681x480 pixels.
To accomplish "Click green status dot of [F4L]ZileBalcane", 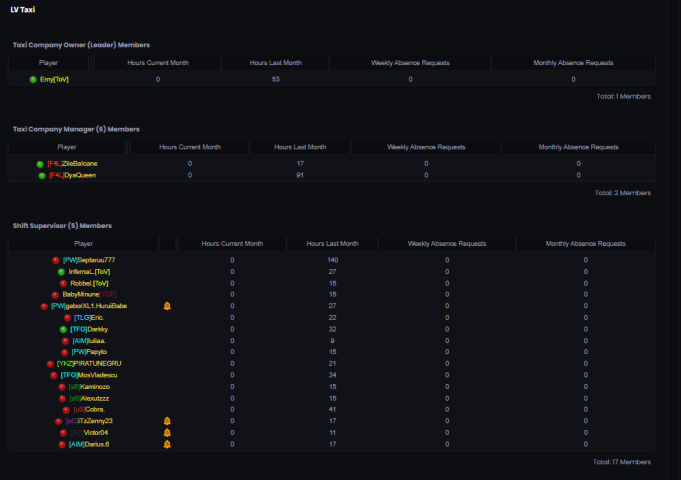I will click(x=40, y=164).
